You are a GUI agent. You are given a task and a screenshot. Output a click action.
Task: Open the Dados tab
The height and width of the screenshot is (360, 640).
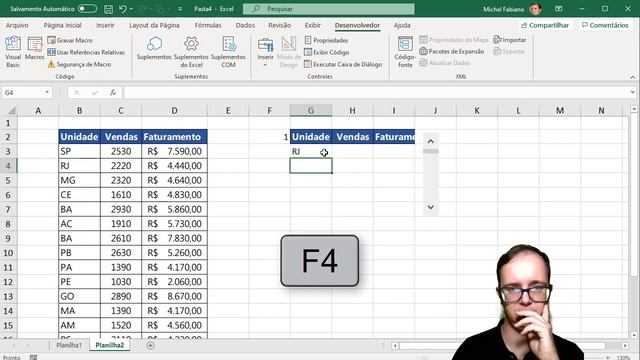click(x=245, y=25)
